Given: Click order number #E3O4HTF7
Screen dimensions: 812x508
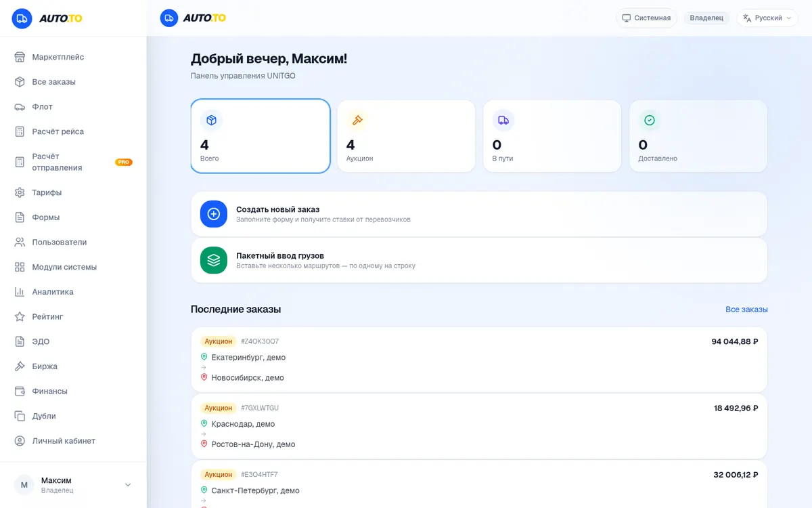Looking at the screenshot, I should click(259, 475).
